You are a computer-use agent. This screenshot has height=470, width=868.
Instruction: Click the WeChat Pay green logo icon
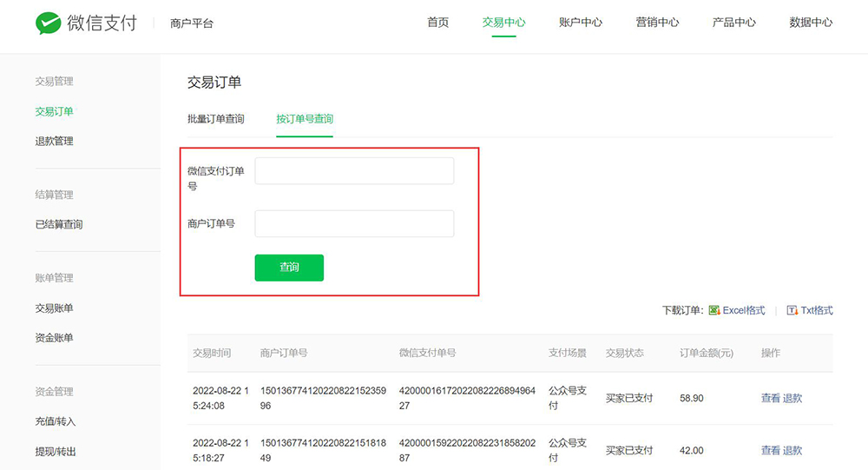click(48, 23)
